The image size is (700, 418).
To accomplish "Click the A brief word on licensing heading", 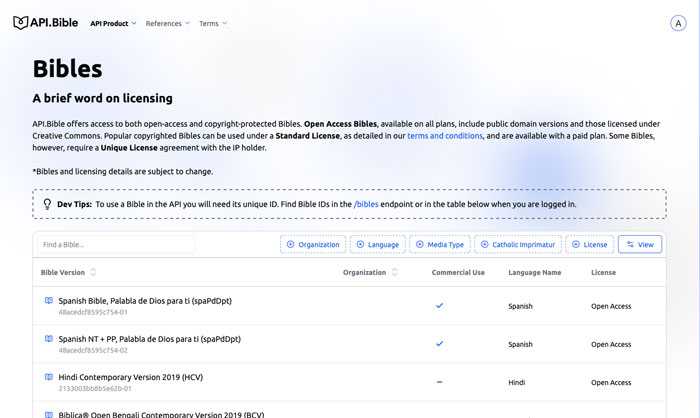I will pyautogui.click(x=102, y=98).
